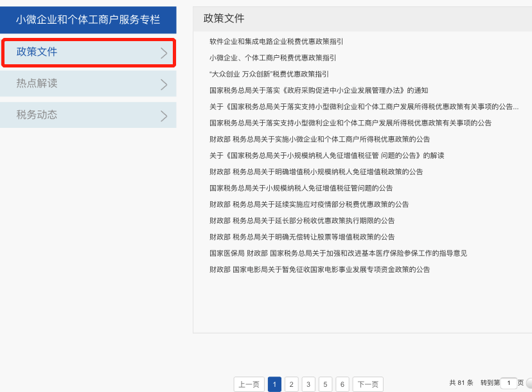This screenshot has width=532, height=392.
Task: Open 财政部 税务总局关于实施小微企业和个体工商户所得税优惠政策的公告
Action: 319,139
